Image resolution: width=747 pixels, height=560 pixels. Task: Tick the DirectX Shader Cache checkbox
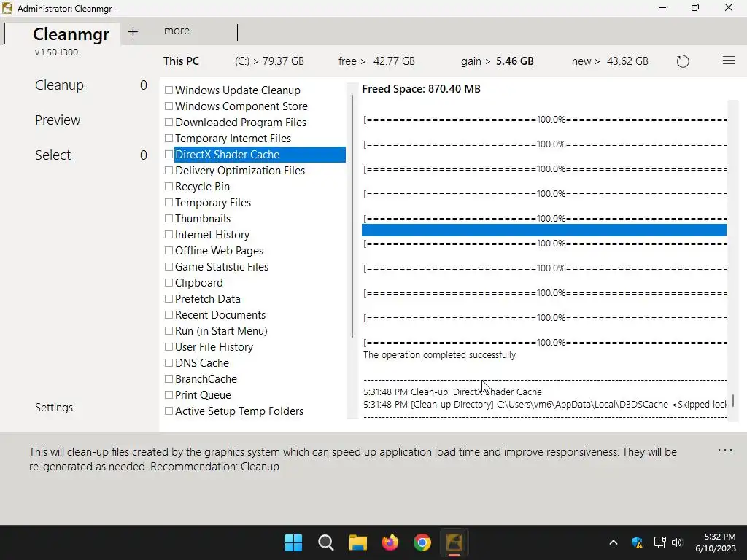169,155
